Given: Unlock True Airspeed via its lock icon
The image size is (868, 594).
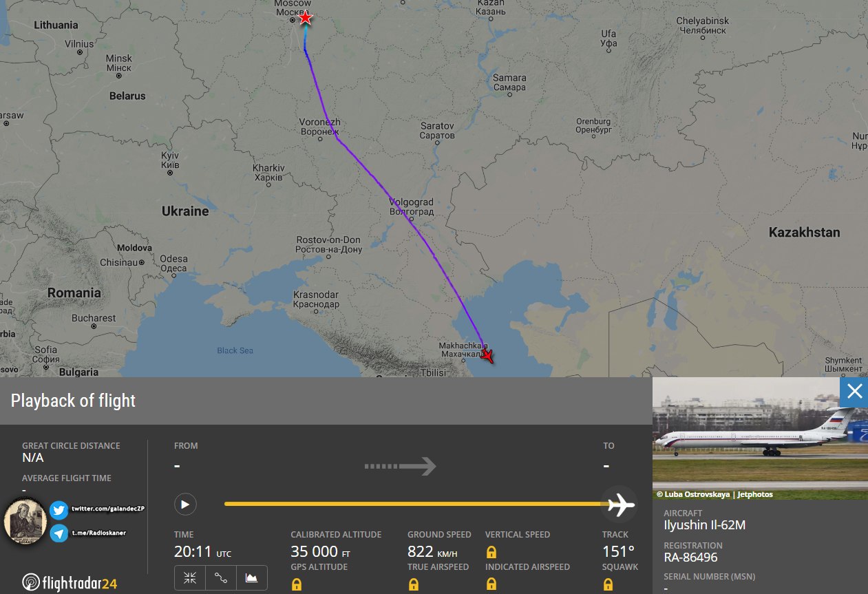Looking at the screenshot, I should [413, 584].
